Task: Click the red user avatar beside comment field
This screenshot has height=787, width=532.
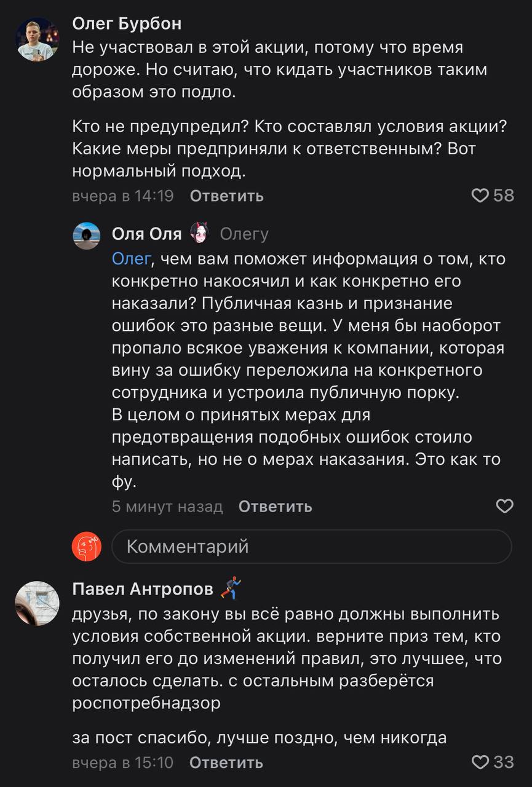Action: coord(87,546)
